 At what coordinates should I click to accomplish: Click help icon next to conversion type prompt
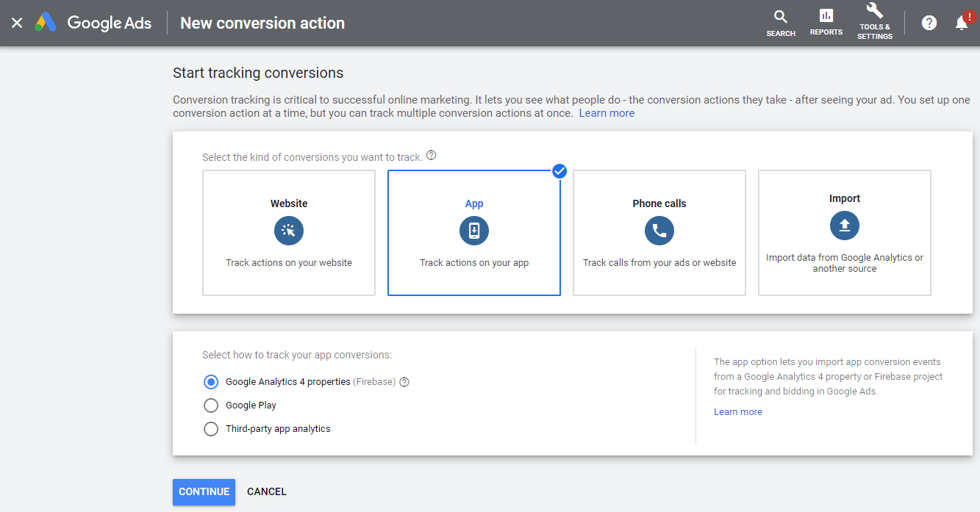[432, 156]
